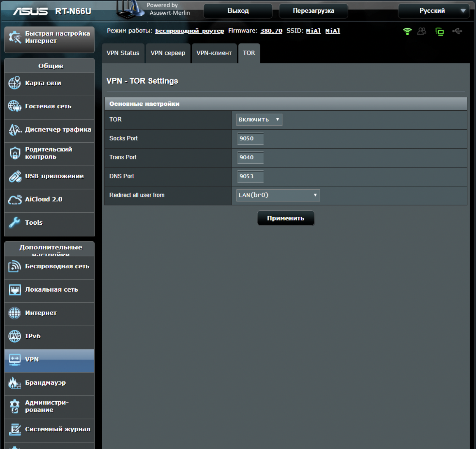476x449 pixels.
Task: Click the Гостевая сеть icon
Action: (14, 106)
